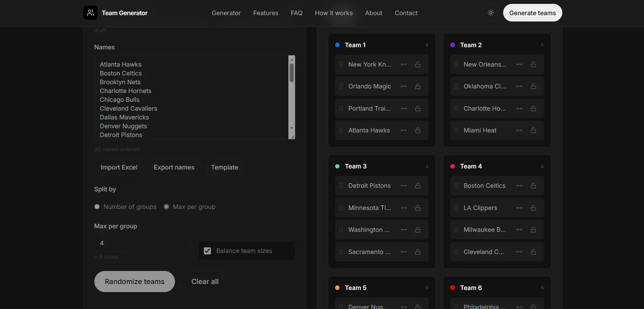Click the Team 5 orange color dot
Image resolution: width=644 pixels, height=309 pixels.
click(x=337, y=288)
